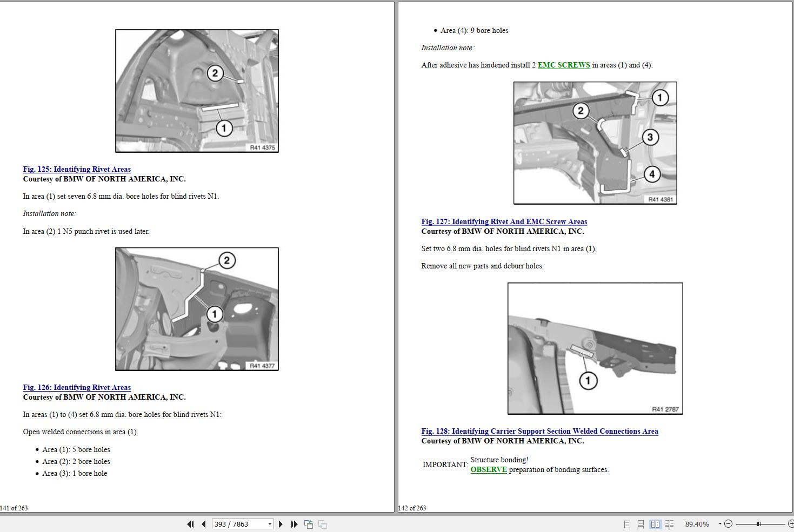Image resolution: width=794 pixels, height=532 pixels.
Task: Go to the previous page
Action: pyautogui.click(x=204, y=524)
